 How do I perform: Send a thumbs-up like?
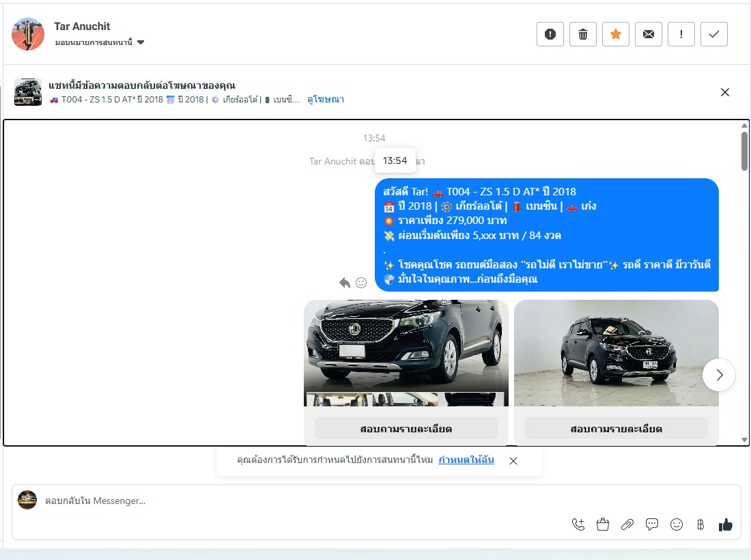tap(725, 524)
